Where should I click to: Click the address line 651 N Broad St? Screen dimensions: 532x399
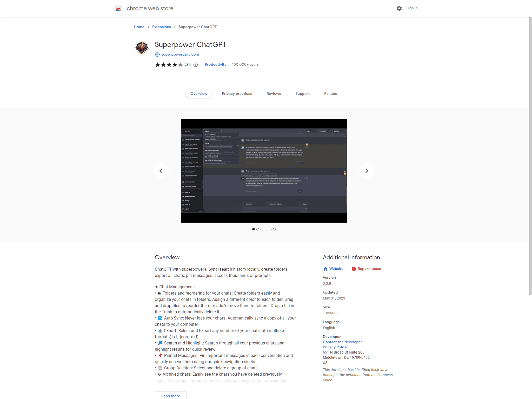[x=344, y=353]
